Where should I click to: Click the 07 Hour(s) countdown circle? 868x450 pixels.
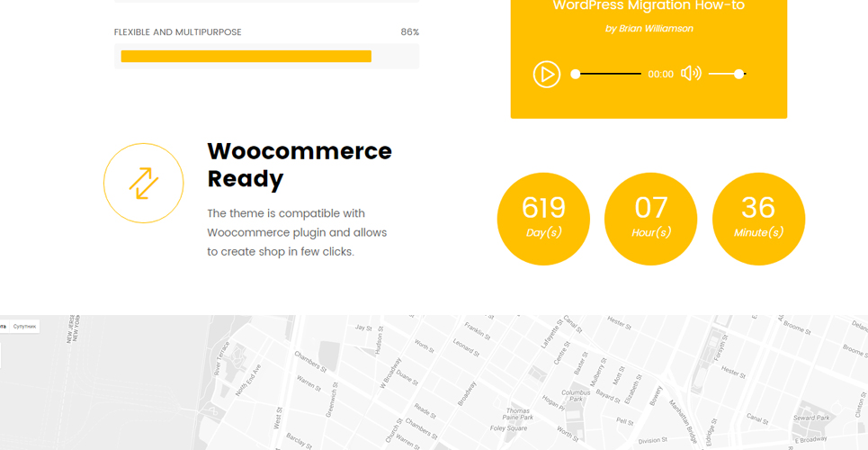point(650,219)
